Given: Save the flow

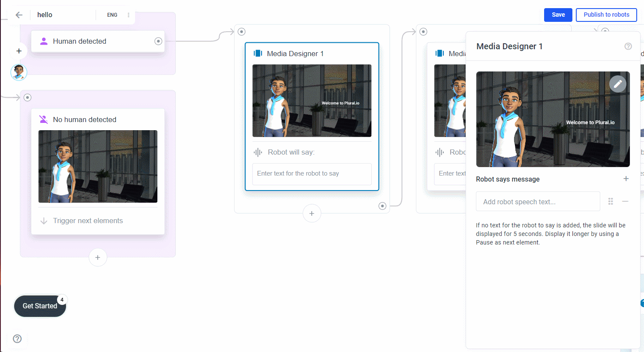Looking at the screenshot, I should 558,15.
